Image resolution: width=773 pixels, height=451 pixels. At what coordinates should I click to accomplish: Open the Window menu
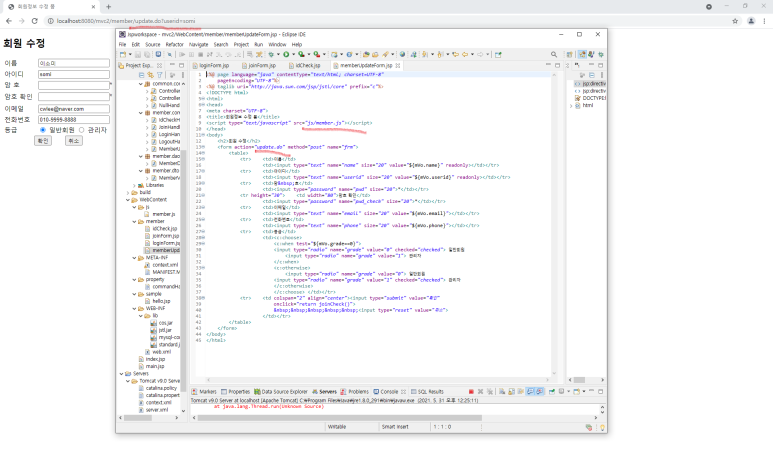pyautogui.click(x=277, y=44)
